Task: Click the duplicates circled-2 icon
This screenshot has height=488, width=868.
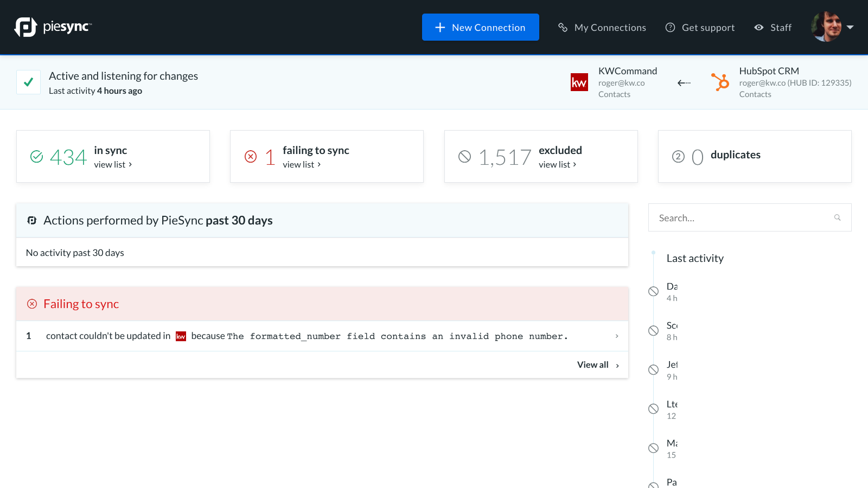Action: (678, 157)
